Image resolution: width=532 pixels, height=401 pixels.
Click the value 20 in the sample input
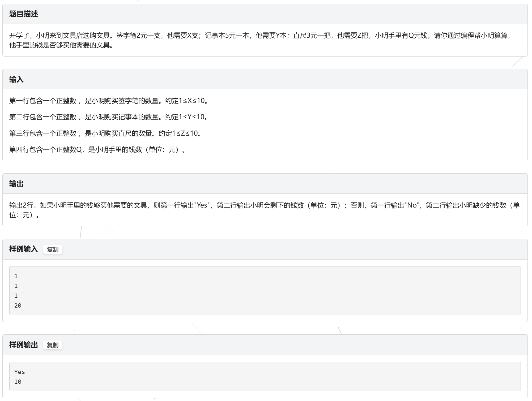coord(18,305)
